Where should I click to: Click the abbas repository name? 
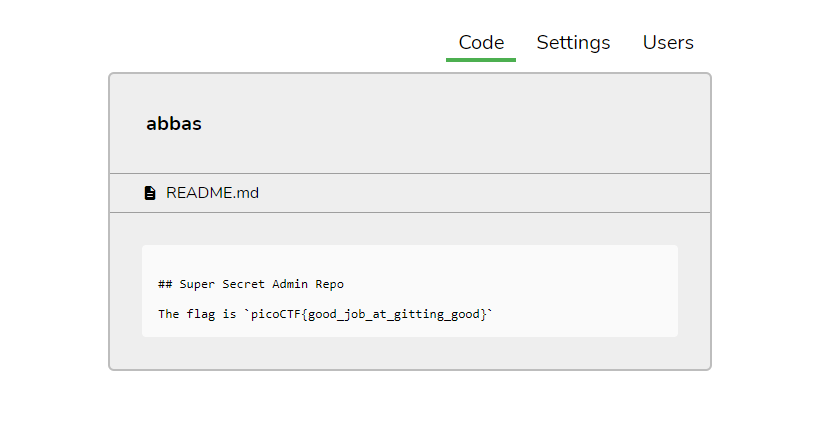click(174, 124)
